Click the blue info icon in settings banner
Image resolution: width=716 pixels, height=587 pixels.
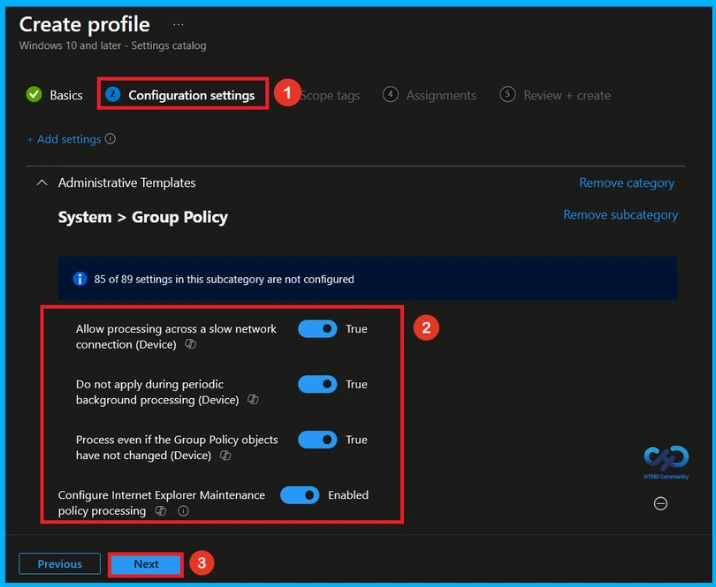tap(80, 279)
